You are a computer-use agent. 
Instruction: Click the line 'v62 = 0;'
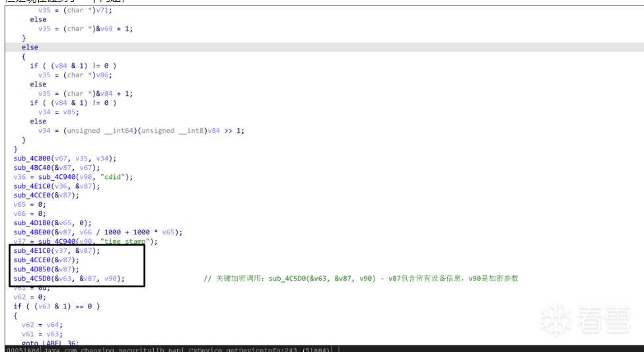click(30, 297)
